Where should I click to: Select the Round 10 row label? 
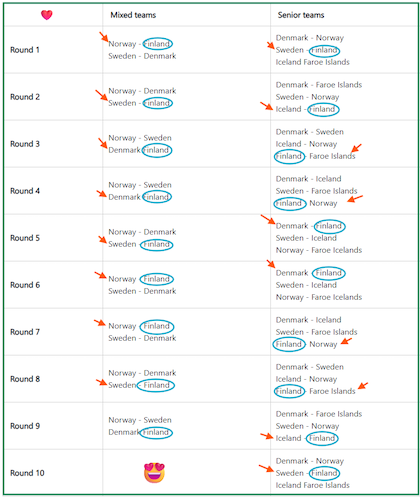point(27,473)
